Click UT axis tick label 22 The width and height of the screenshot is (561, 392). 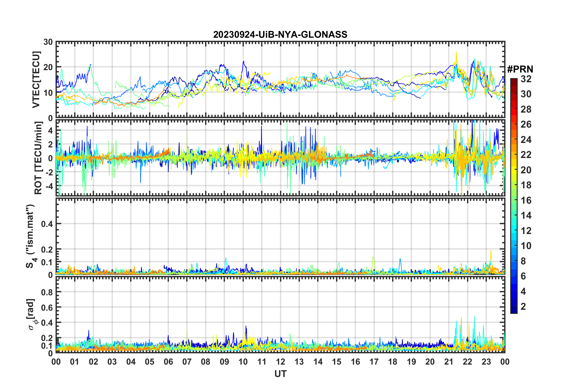(x=467, y=362)
